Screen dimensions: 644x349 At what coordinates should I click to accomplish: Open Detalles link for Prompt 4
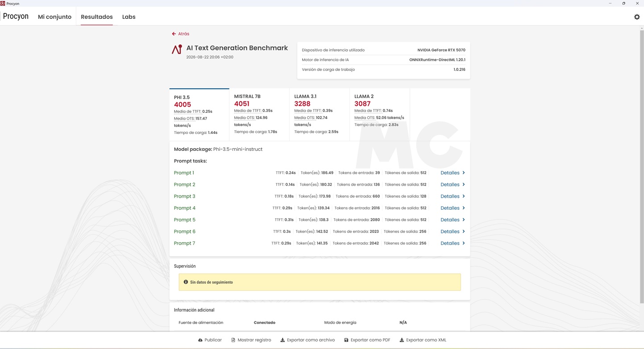450,208
